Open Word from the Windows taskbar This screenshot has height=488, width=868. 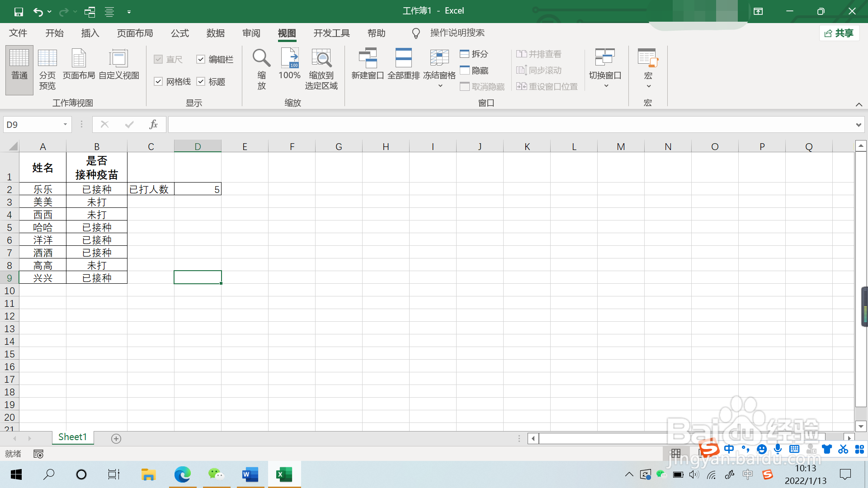pyautogui.click(x=250, y=474)
